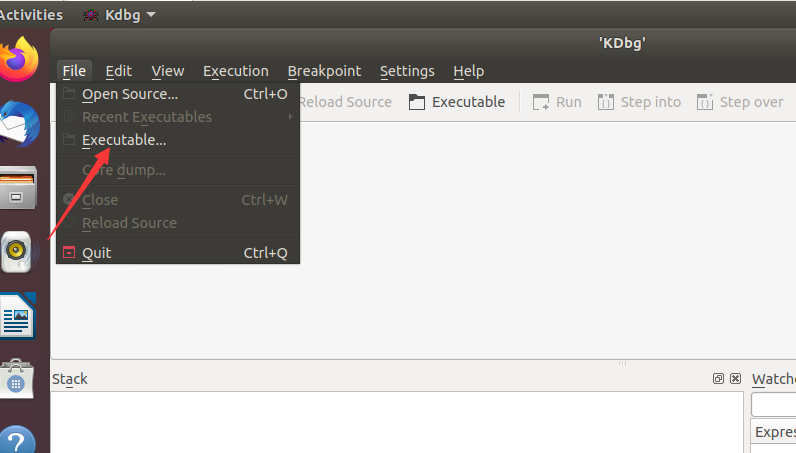This screenshot has width=796, height=453.
Task: Open Activities overview
Action: pyautogui.click(x=31, y=15)
